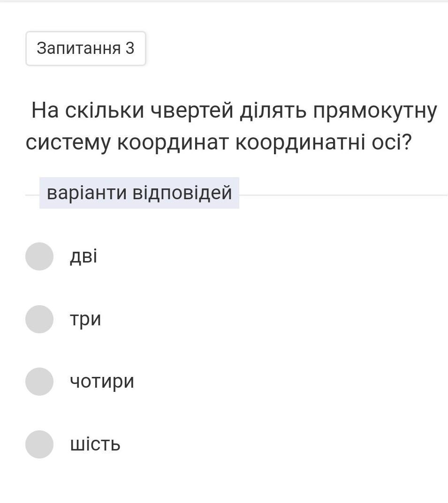Select the radio button for шість

pyautogui.click(x=39, y=444)
